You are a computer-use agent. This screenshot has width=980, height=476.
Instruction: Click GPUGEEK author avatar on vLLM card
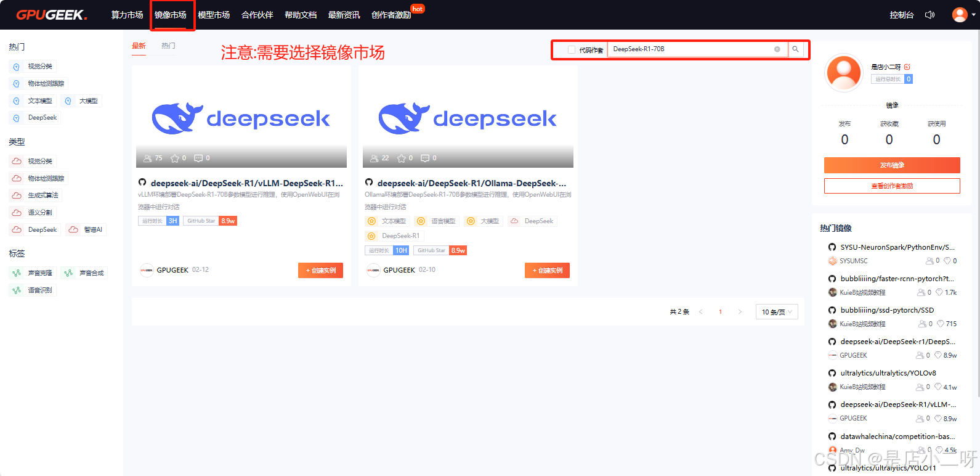147,270
